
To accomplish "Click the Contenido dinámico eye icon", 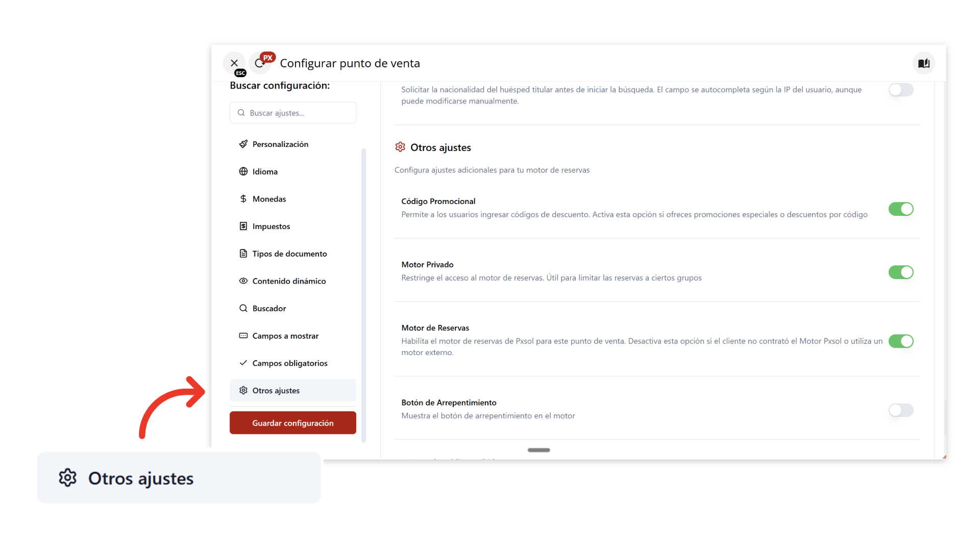I will point(243,281).
